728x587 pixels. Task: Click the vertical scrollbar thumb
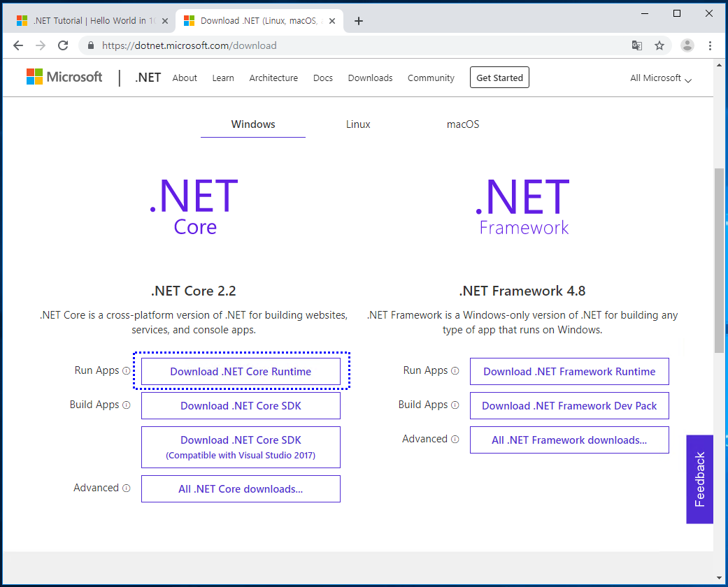[719, 261]
